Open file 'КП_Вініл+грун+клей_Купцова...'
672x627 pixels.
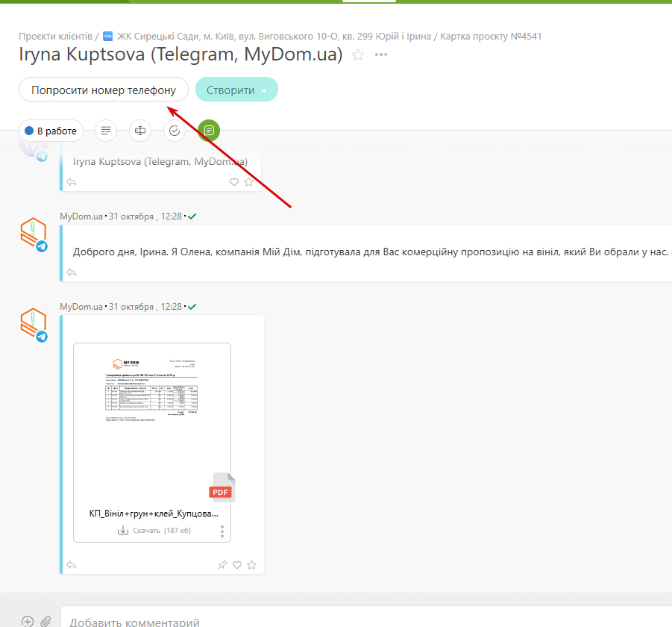click(x=154, y=514)
